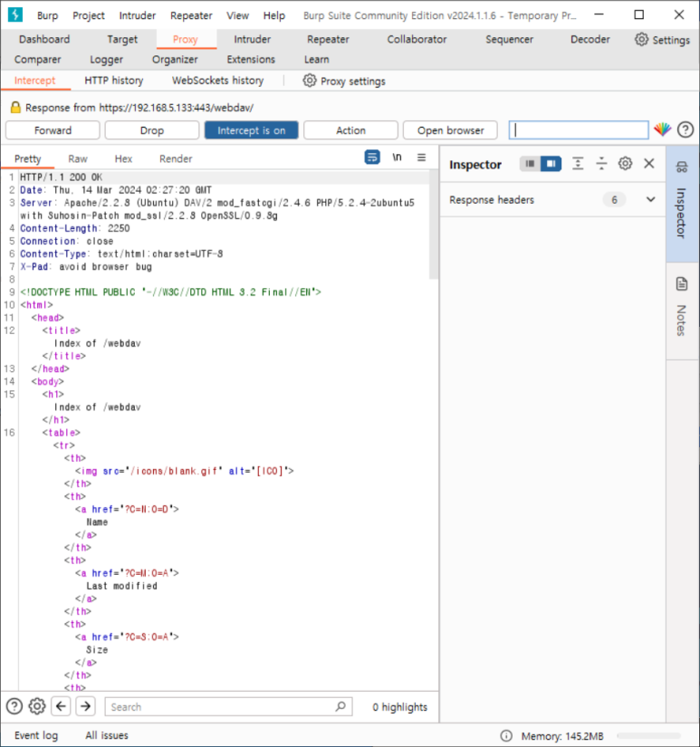Image resolution: width=700 pixels, height=747 pixels.
Task: Expand all Inspector sections
Action: (x=578, y=164)
